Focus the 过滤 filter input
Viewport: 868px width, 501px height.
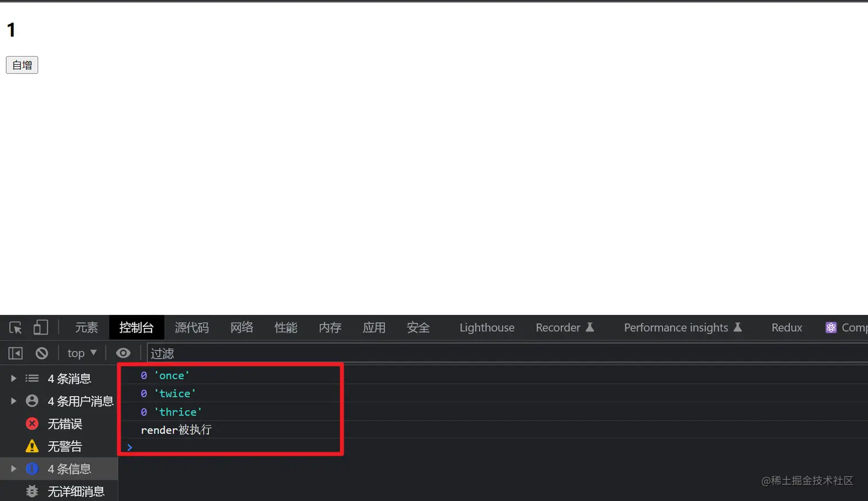(x=507, y=353)
